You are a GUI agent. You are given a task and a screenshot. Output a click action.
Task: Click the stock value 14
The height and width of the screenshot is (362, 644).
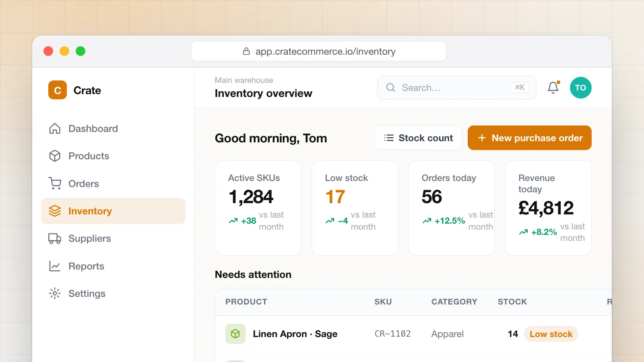click(513, 334)
